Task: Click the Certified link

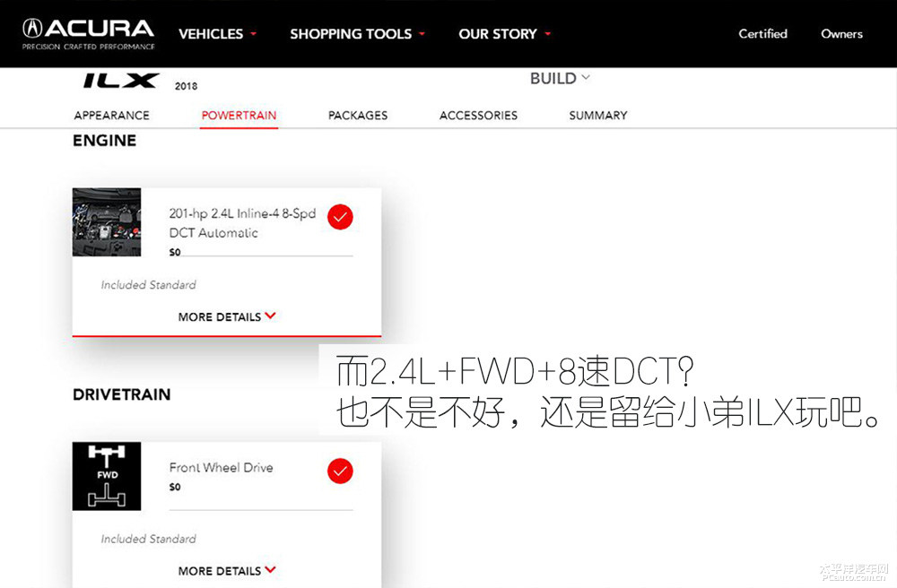Action: pyautogui.click(x=762, y=34)
